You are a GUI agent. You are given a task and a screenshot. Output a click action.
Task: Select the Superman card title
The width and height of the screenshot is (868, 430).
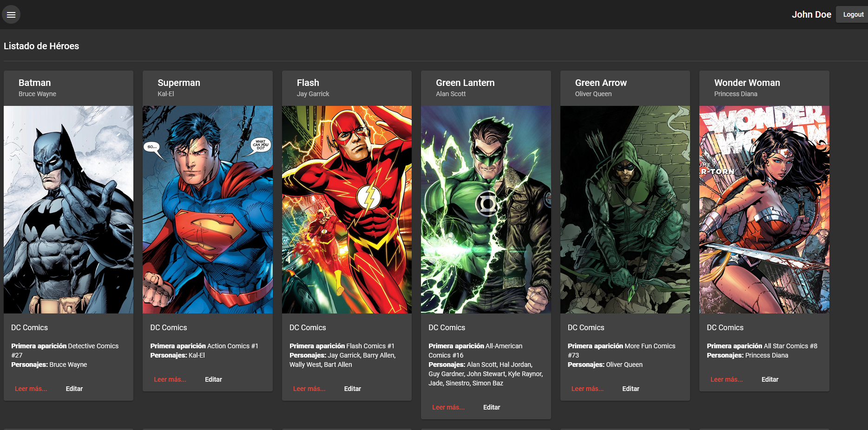(179, 83)
